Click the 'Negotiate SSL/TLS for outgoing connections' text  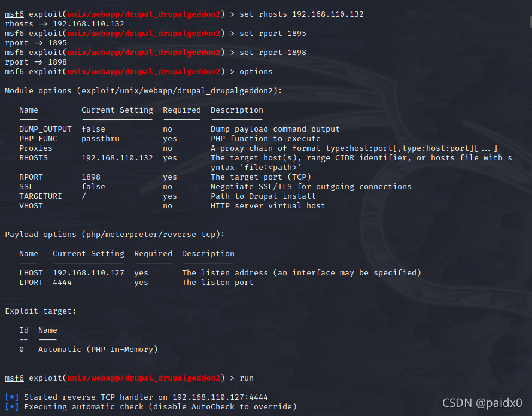pos(311,187)
